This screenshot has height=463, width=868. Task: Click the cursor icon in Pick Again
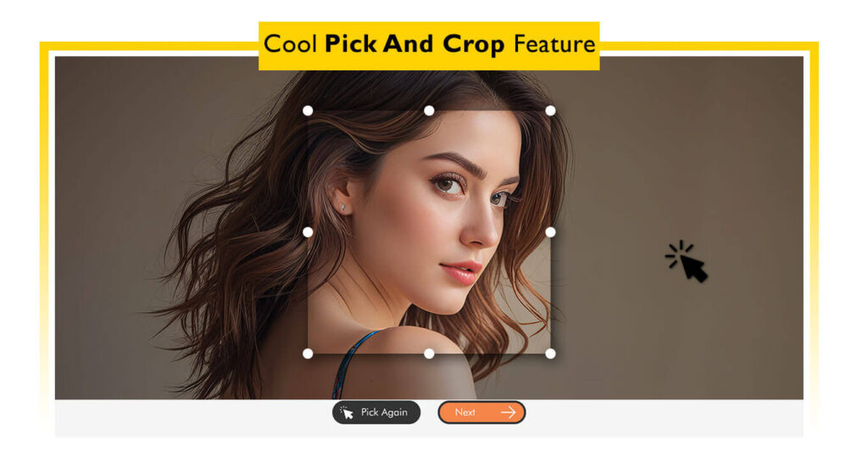coord(347,413)
